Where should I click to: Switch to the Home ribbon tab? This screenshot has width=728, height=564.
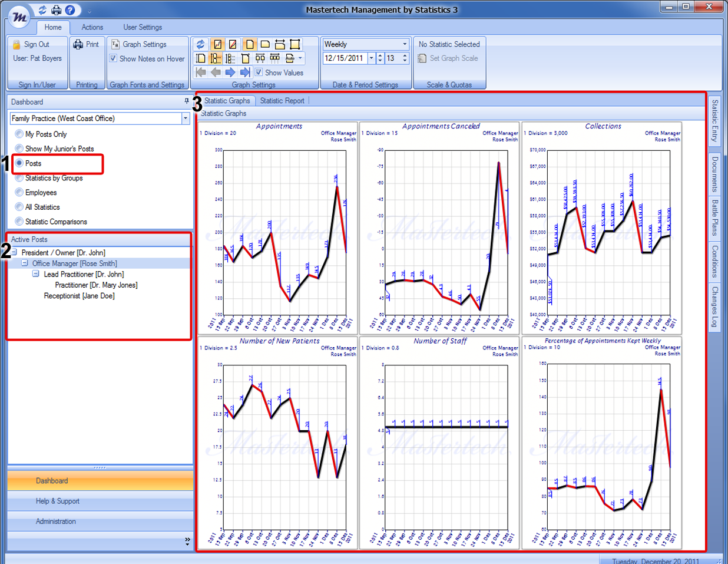click(x=53, y=27)
